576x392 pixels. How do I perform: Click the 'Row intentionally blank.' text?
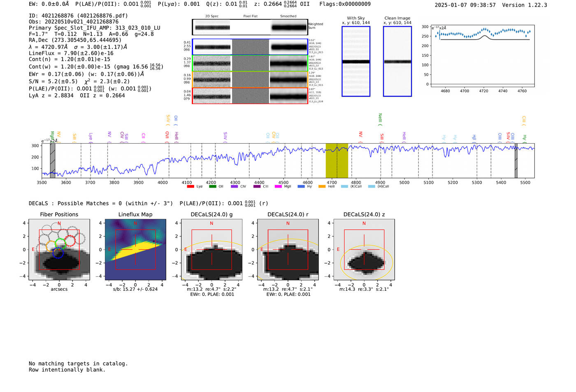point(67,370)
